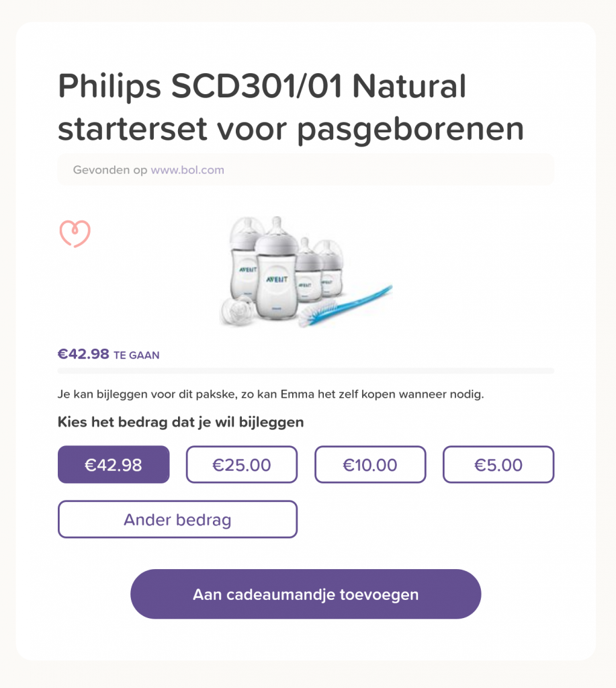Pick the €10.00 contribution amount
Image resolution: width=616 pixels, height=688 pixels.
pyautogui.click(x=370, y=465)
